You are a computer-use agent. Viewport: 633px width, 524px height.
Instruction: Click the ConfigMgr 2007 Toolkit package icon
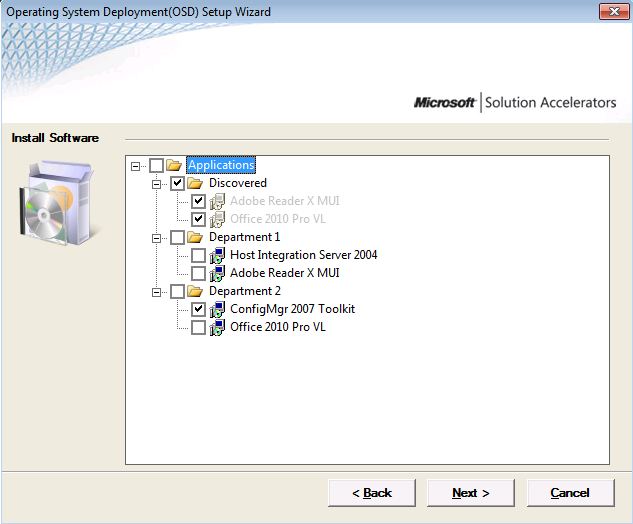(217, 309)
